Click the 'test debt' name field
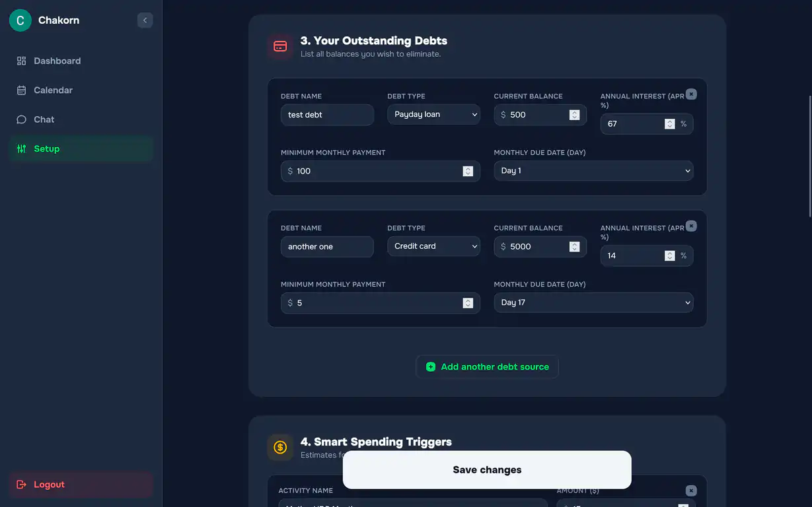 (x=327, y=115)
